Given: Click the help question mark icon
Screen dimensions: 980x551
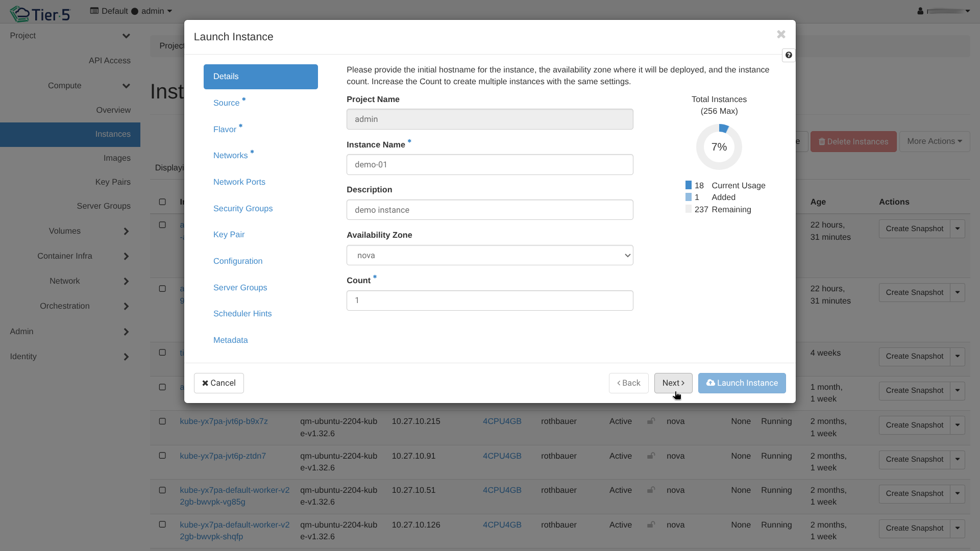Looking at the screenshot, I should pyautogui.click(x=789, y=55).
